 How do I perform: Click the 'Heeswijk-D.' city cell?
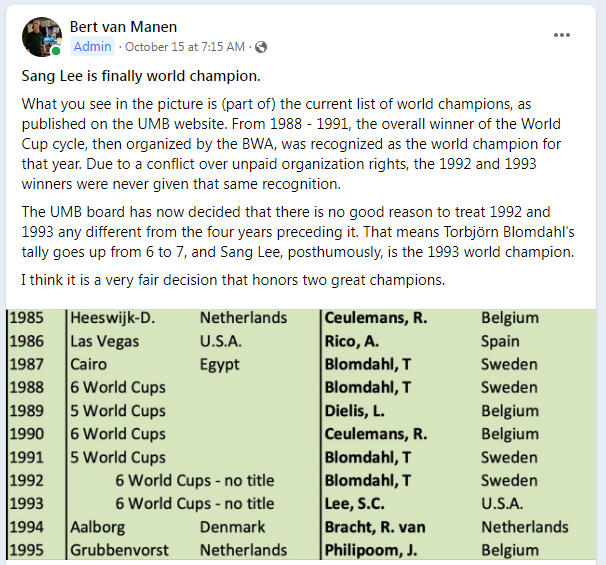tap(119, 318)
